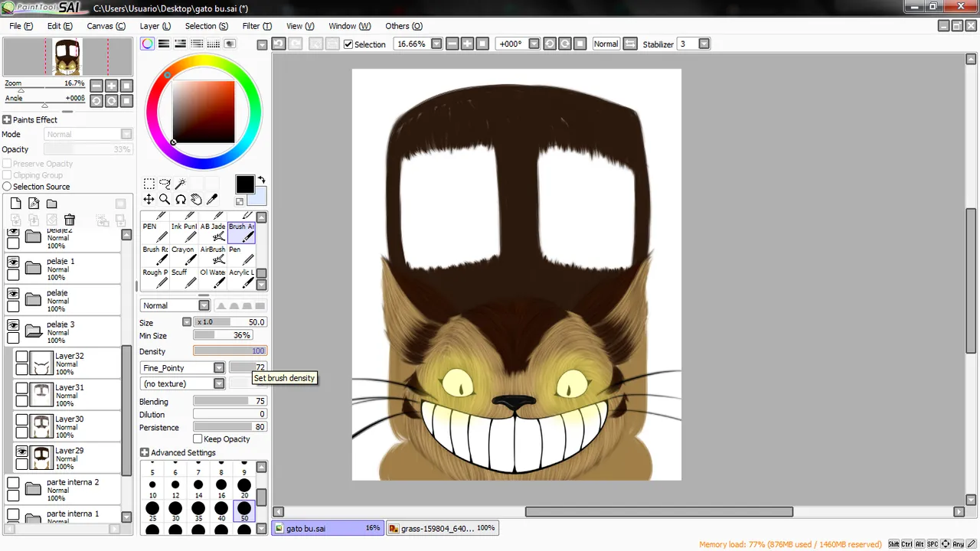
Task: Collapse the Advanced Settings section
Action: [x=144, y=452]
